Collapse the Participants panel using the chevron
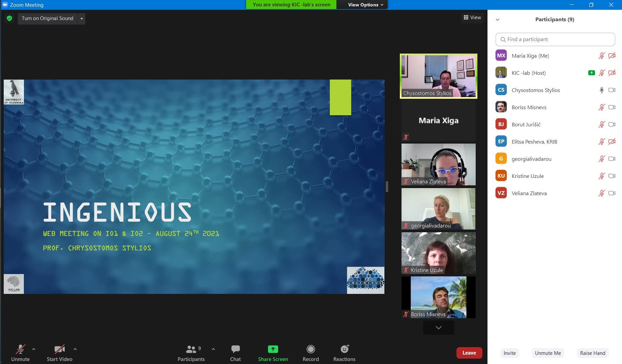The height and width of the screenshot is (364, 622). [498, 20]
